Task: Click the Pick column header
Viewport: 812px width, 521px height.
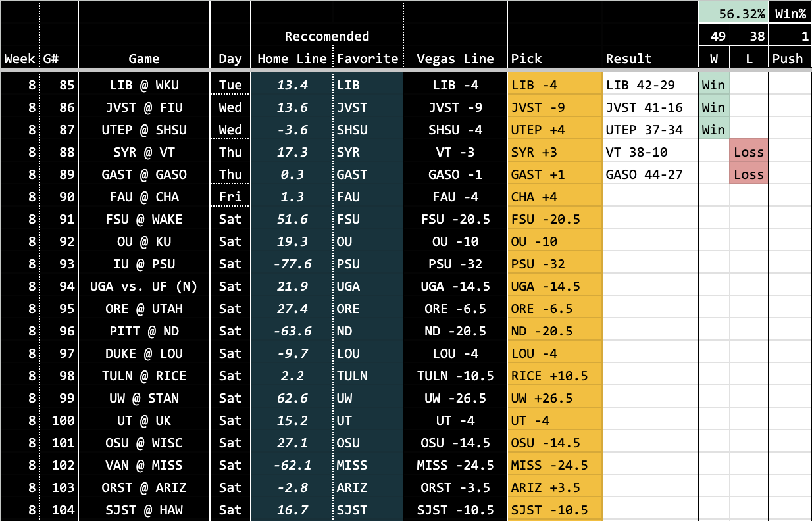Action: click(526, 59)
